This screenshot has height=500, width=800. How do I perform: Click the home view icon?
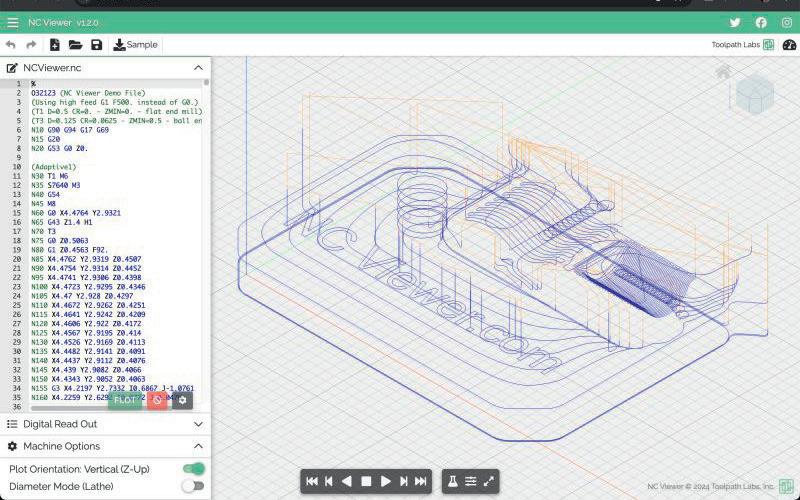723,72
